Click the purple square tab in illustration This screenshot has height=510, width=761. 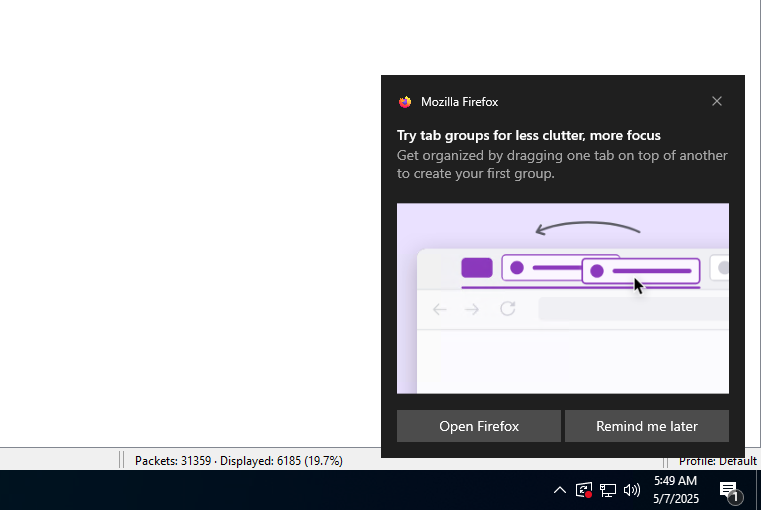click(476, 268)
